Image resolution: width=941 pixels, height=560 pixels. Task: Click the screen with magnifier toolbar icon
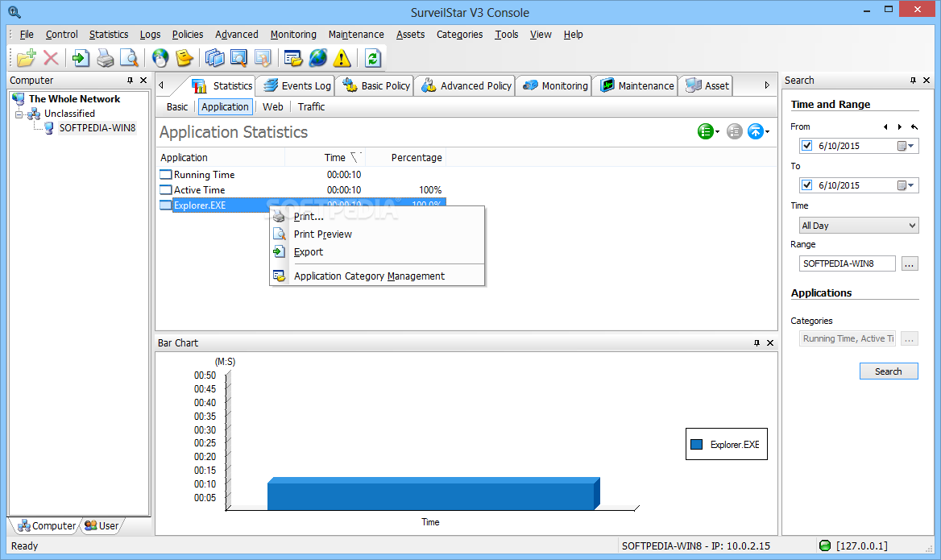pos(238,58)
